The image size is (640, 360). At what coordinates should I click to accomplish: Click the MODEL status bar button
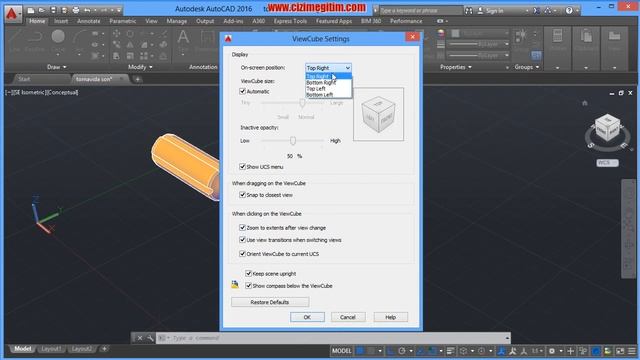coord(341,351)
